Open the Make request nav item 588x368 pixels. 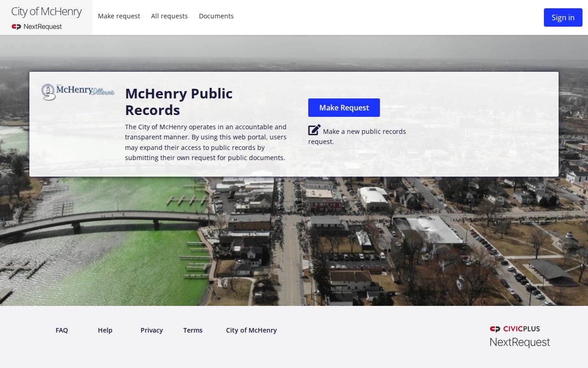pos(119,16)
